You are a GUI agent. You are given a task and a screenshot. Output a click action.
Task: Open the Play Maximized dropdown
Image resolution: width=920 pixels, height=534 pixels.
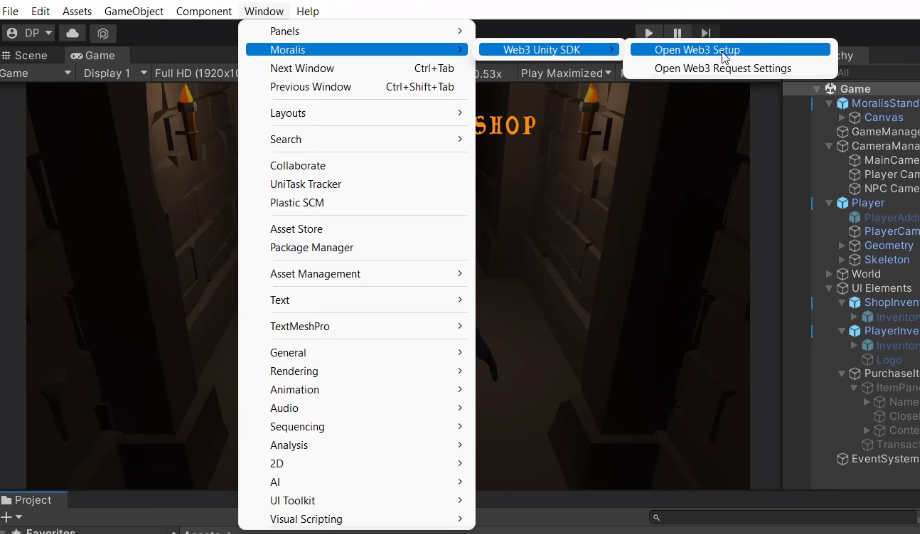(x=566, y=73)
